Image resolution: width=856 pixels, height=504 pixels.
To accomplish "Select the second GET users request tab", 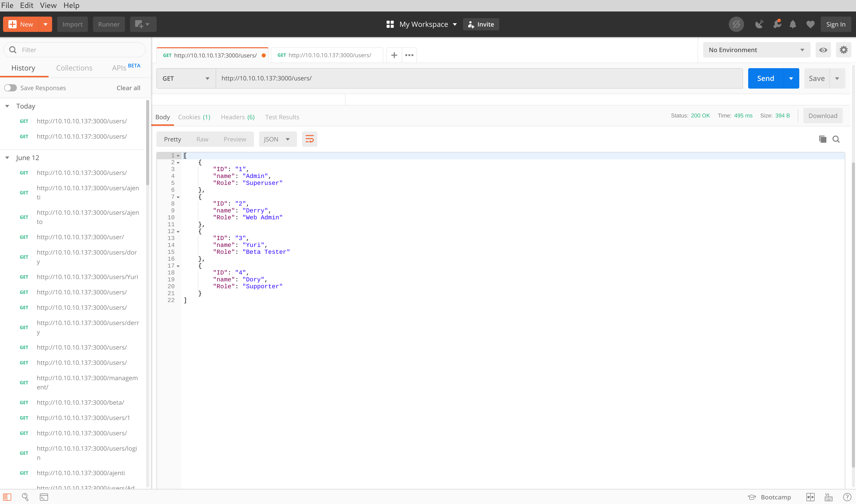I will pyautogui.click(x=327, y=55).
